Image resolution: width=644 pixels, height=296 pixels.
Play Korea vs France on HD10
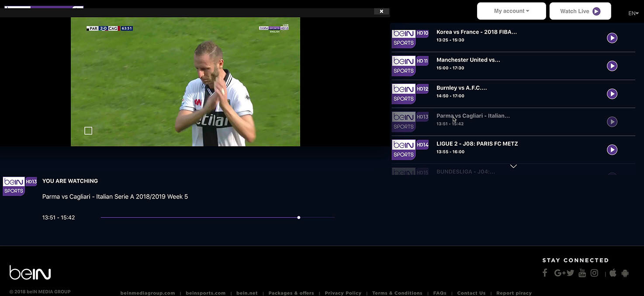(x=612, y=38)
